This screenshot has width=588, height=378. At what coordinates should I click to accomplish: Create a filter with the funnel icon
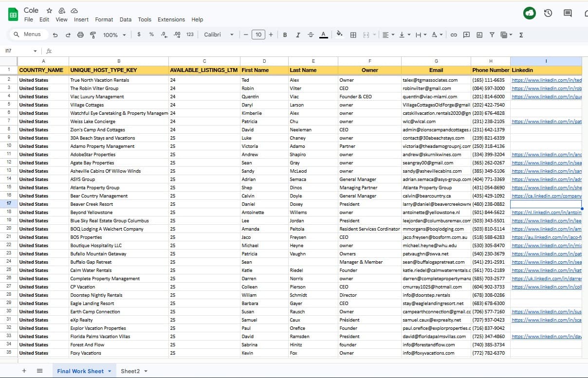click(493, 35)
